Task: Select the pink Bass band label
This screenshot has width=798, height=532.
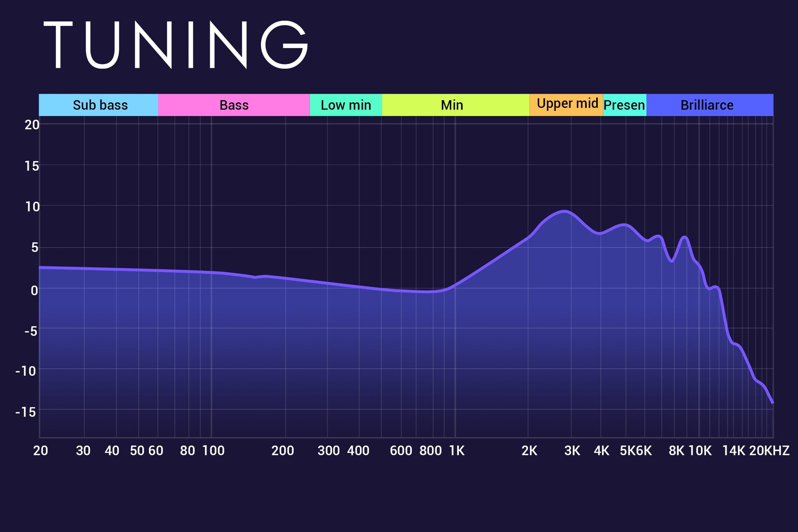Action: click(x=234, y=105)
